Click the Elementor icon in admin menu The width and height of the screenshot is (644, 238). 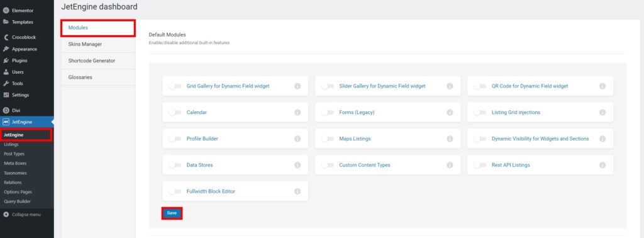(6, 10)
